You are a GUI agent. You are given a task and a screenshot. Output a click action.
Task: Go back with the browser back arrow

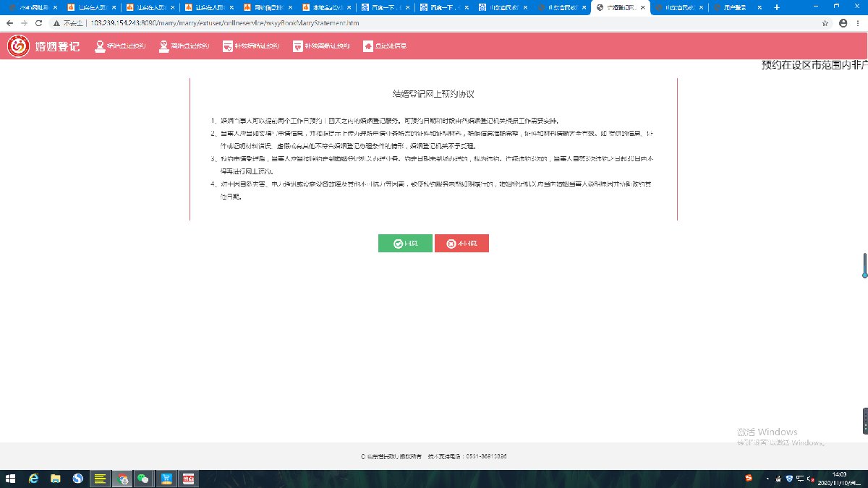coord(9,23)
